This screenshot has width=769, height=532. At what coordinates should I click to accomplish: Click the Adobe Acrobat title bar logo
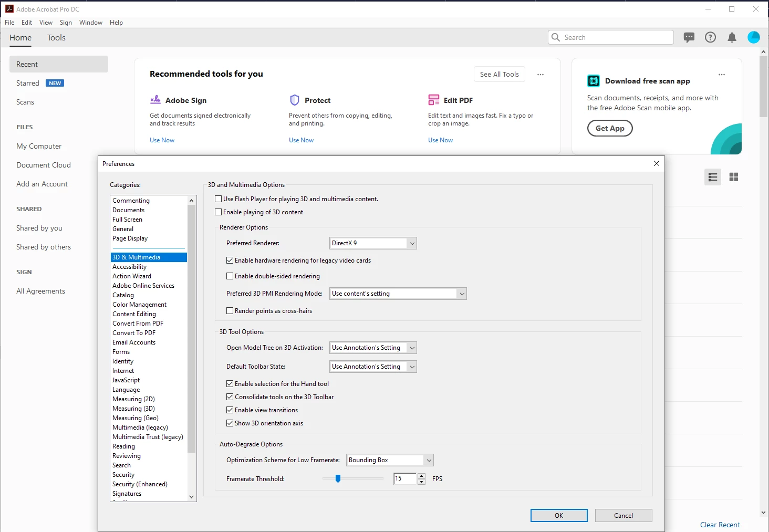coord(9,9)
